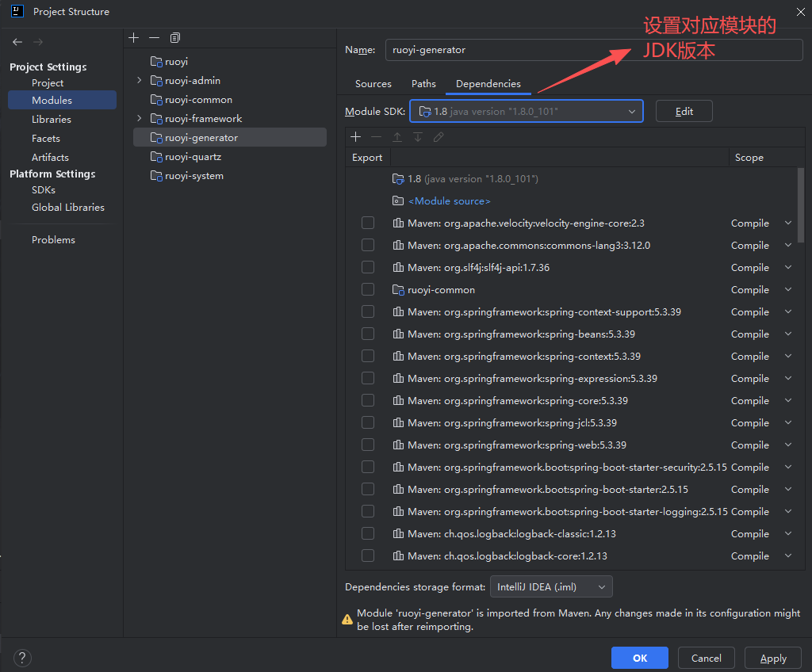Image resolution: width=812 pixels, height=672 pixels.
Task: Open Facets settings section
Action: click(x=46, y=139)
